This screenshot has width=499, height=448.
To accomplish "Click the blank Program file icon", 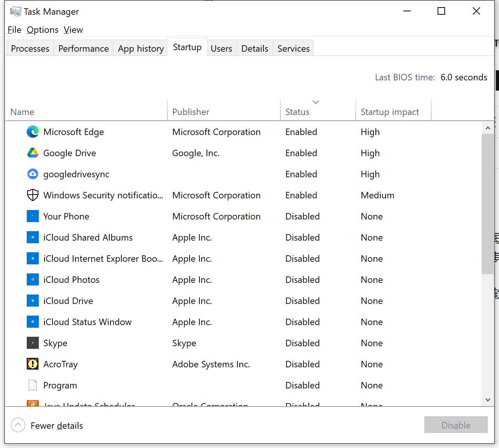I will 33,385.
